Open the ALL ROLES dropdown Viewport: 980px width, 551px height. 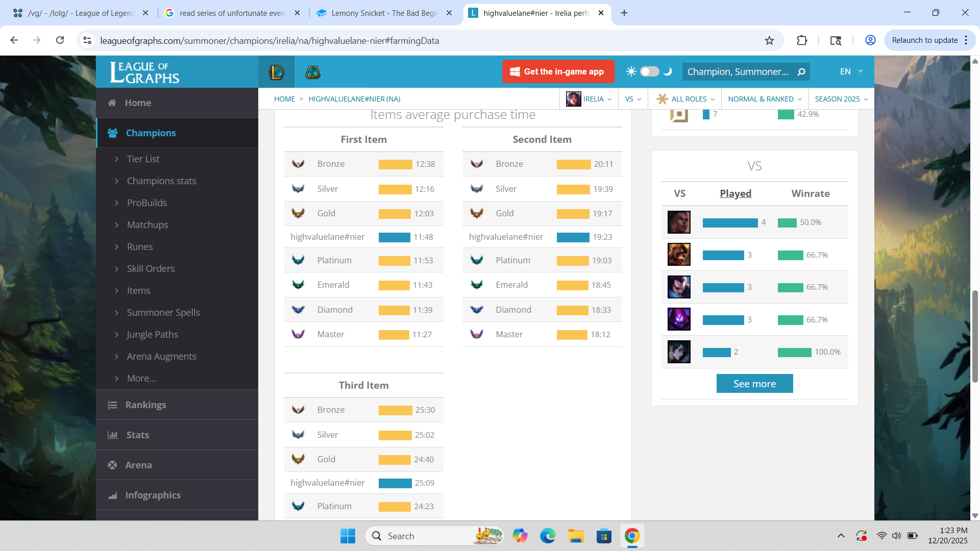pyautogui.click(x=686, y=99)
